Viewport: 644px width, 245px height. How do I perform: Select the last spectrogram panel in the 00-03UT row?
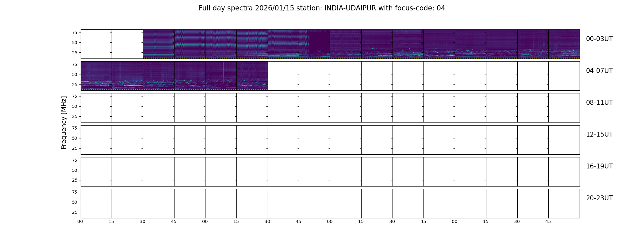point(564,44)
